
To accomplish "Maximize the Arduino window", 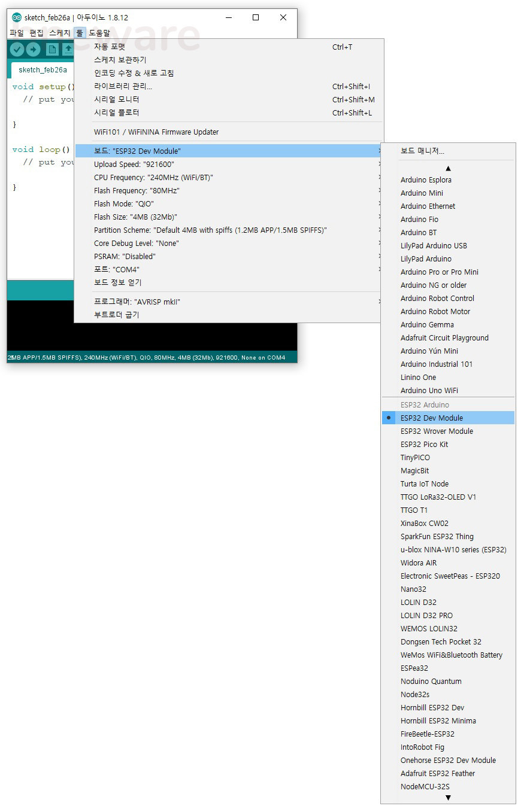I will 256,17.
